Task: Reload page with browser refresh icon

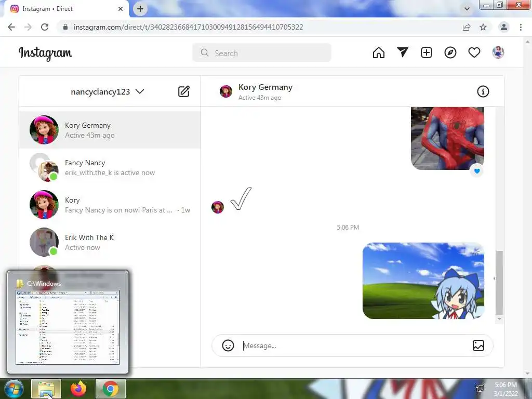Action: [45, 27]
